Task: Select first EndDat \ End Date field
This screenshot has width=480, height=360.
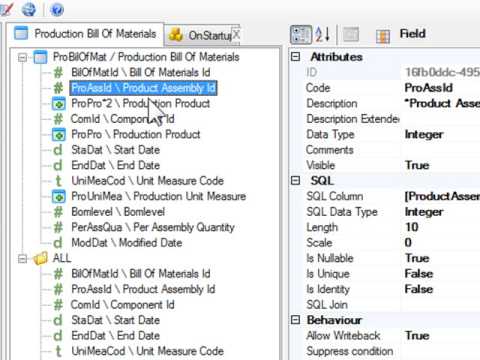Action: click(x=115, y=165)
